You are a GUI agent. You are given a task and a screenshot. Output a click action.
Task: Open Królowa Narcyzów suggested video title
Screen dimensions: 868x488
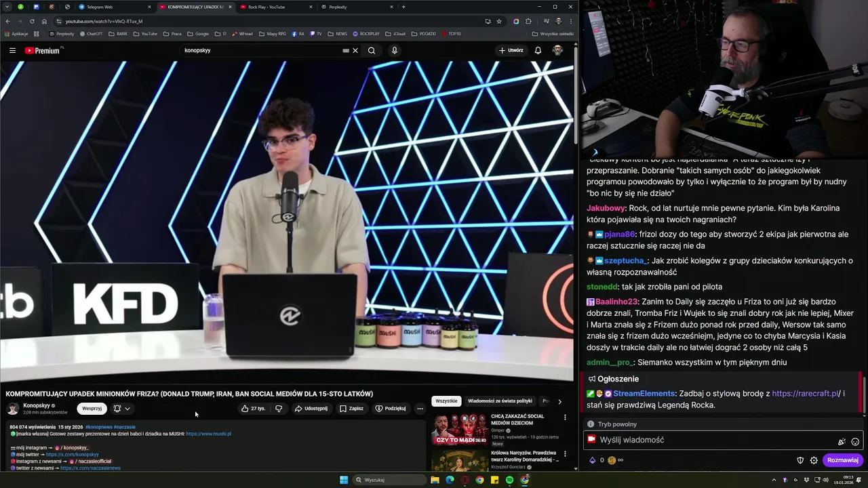click(524, 456)
